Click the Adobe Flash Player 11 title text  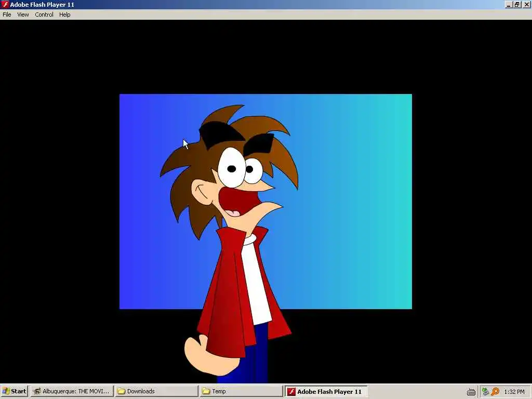click(x=42, y=5)
